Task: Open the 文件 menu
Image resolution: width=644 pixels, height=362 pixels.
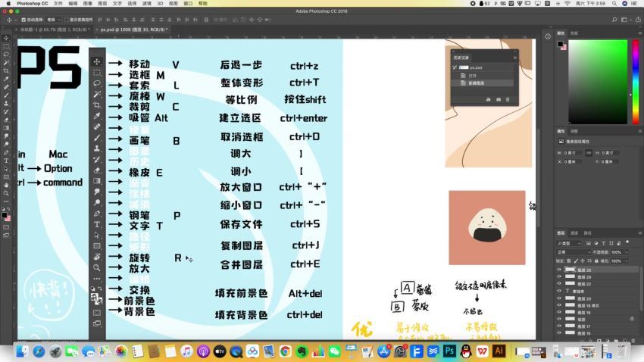Action: 58,3
